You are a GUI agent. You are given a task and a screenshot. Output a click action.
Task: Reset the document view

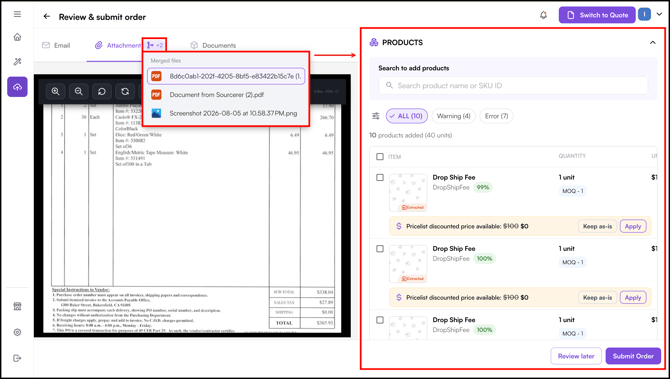click(125, 91)
